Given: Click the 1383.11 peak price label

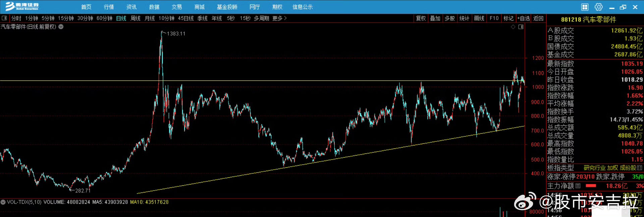Looking at the screenshot, I should [x=176, y=34].
